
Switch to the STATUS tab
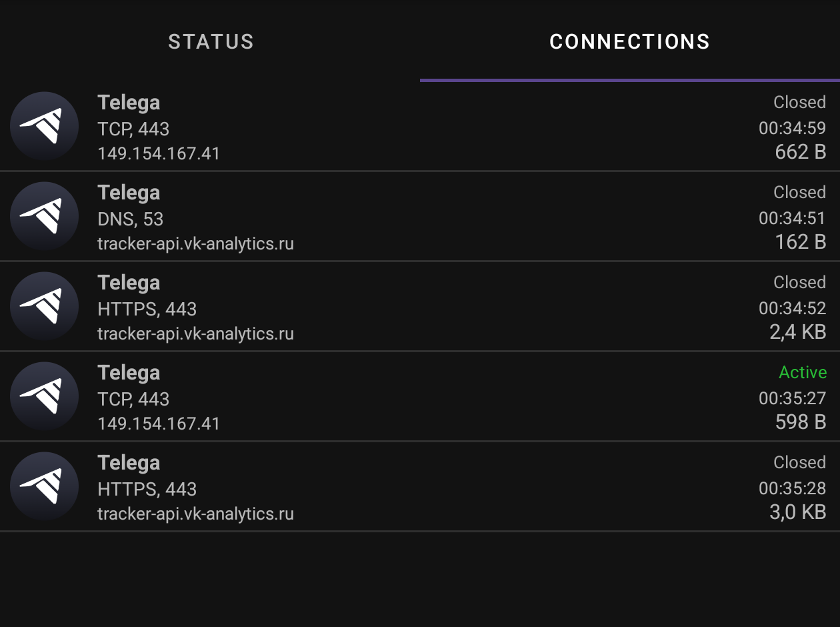pyautogui.click(x=211, y=42)
